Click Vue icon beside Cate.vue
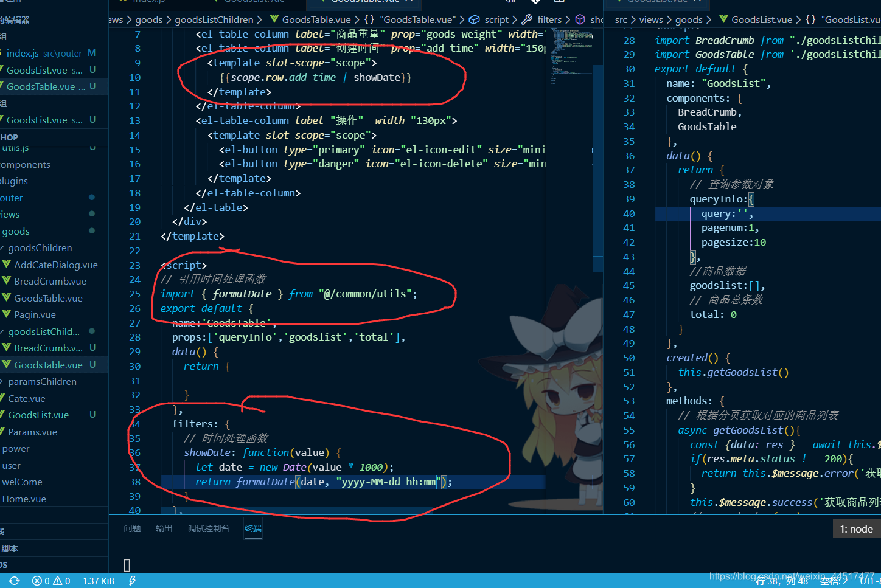The height and width of the screenshot is (588, 881). tap(2, 398)
